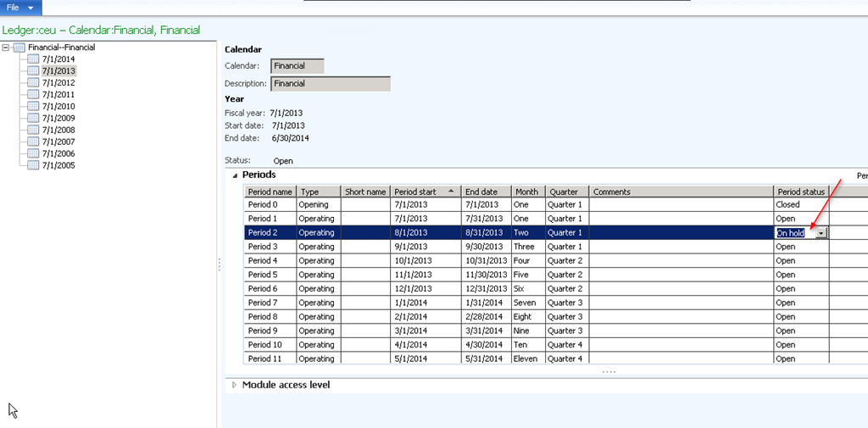Sort by the Period start column header

coord(426,192)
